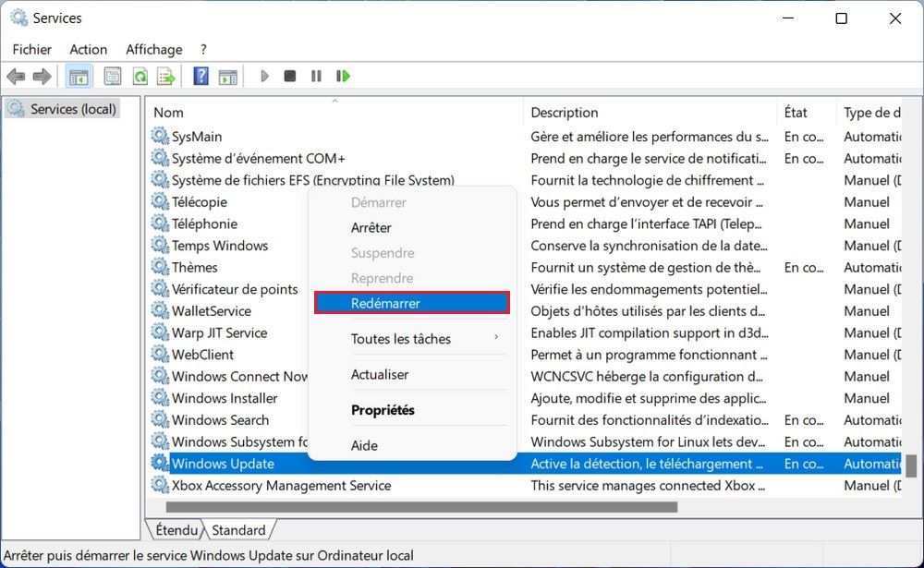Open the Affichage menu
924x568 pixels.
[153, 50]
